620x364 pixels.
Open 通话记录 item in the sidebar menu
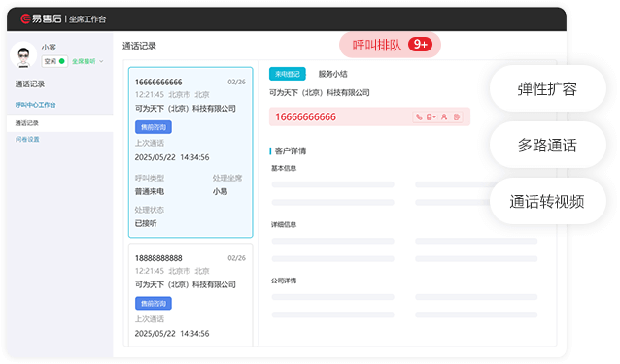pyautogui.click(x=59, y=123)
